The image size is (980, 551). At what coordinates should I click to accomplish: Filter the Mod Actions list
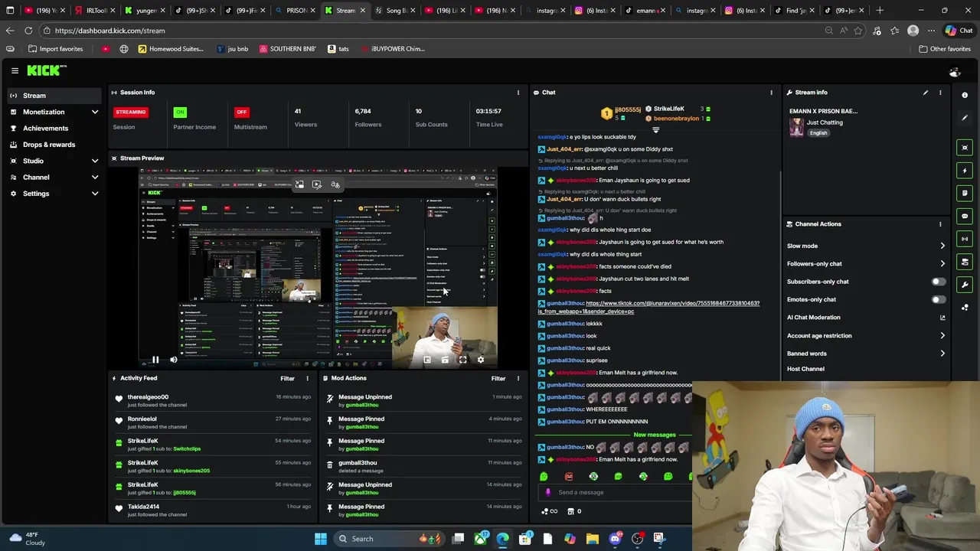point(498,378)
